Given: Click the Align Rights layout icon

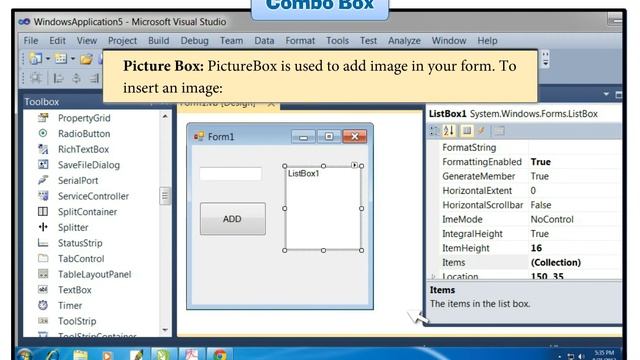Looking at the screenshot, I should (x=94, y=78).
